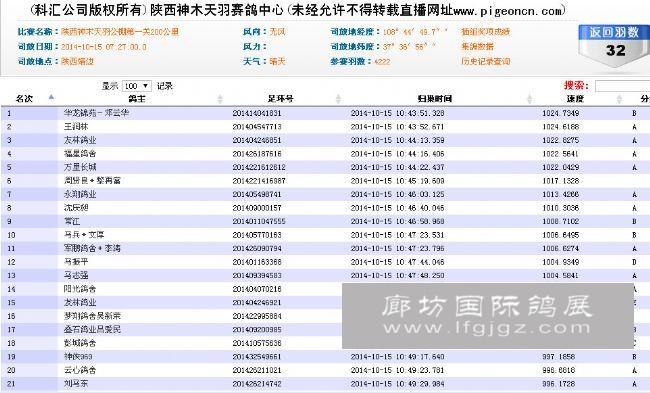Image resolution: width=650 pixels, height=393 pixels.
Task: Click the 参赛羽数 value 4222
Action: tap(382, 62)
